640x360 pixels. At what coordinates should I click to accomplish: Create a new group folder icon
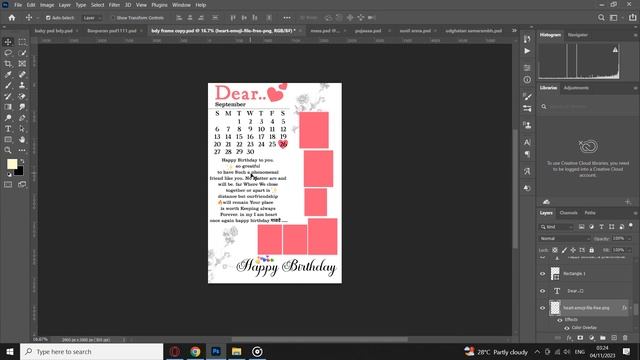coord(603,338)
